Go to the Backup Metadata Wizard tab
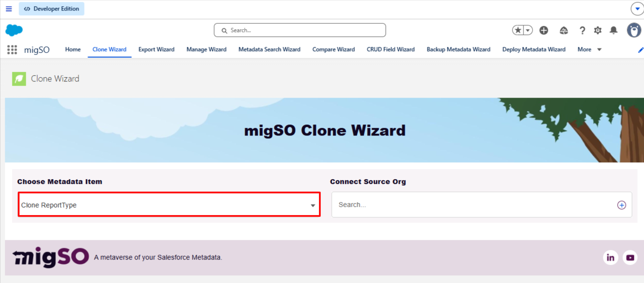This screenshot has height=283, width=644. [458, 49]
